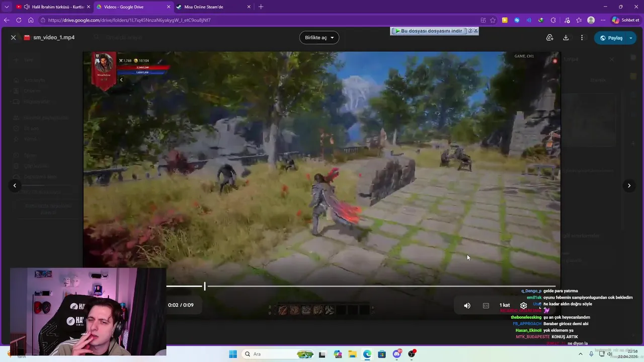Open the colorful image downloader extension
Screen dimensions: 644x362
click(541, 20)
